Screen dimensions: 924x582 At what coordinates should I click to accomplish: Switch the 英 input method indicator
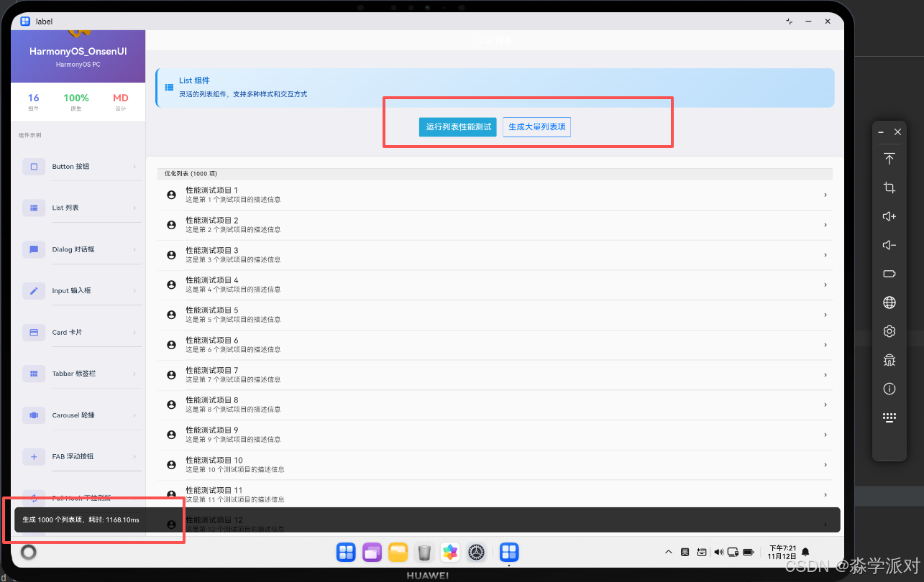(x=685, y=552)
